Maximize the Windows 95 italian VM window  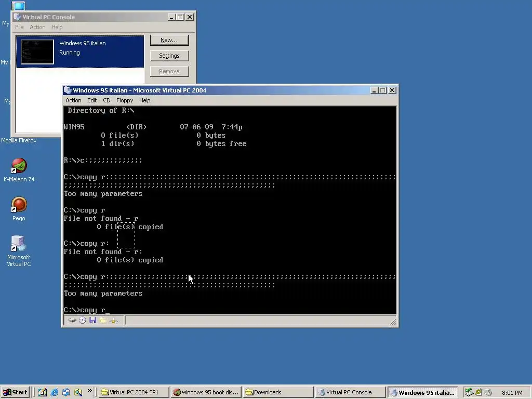[x=383, y=90]
